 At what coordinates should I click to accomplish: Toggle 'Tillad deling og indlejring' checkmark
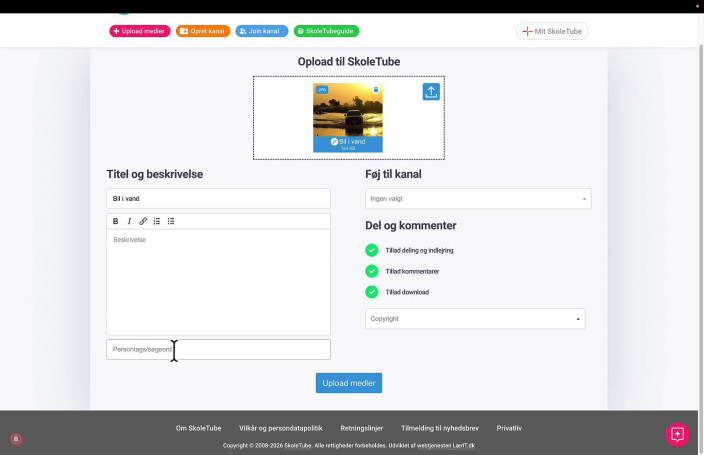tap(372, 250)
